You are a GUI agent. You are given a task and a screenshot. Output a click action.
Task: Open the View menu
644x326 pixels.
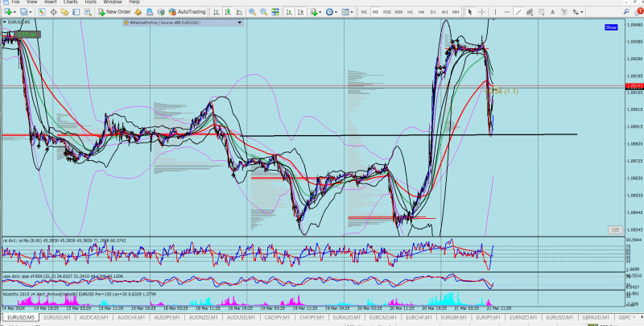pyautogui.click(x=31, y=2)
